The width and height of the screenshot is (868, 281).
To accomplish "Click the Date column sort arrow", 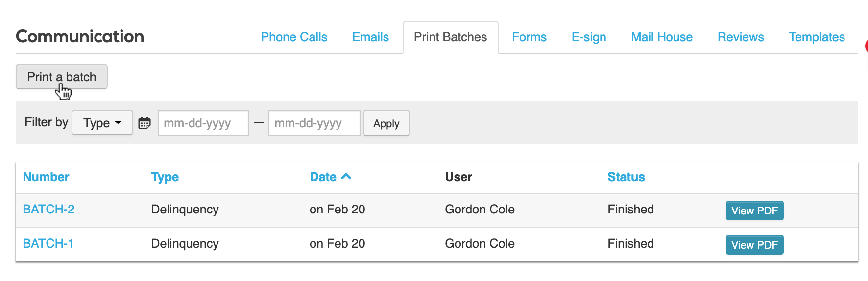I will (346, 177).
